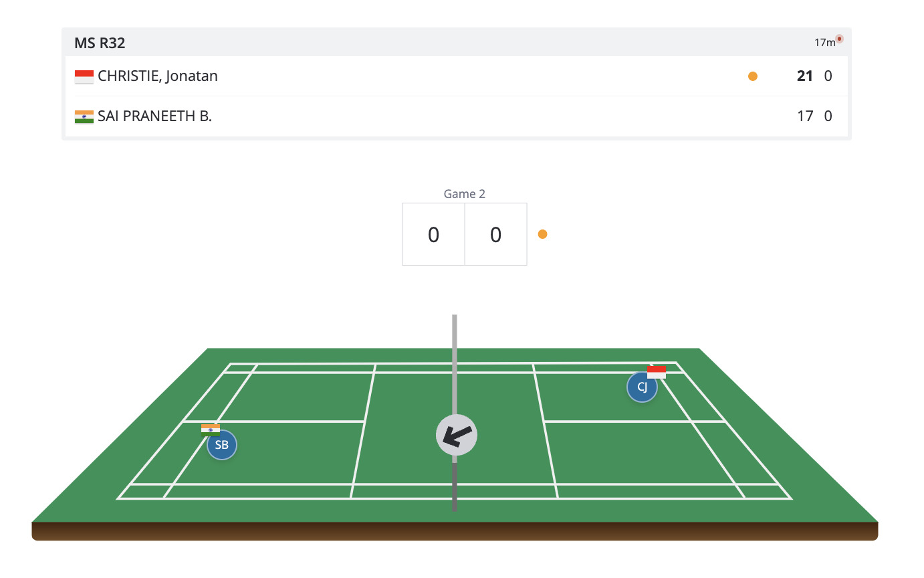
Task: Click the India flag above the SB marker
Action: [x=211, y=429]
